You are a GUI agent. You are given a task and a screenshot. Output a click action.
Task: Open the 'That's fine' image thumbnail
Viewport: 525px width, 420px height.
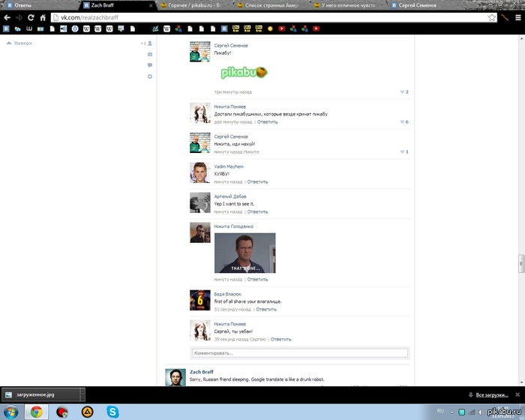244,253
